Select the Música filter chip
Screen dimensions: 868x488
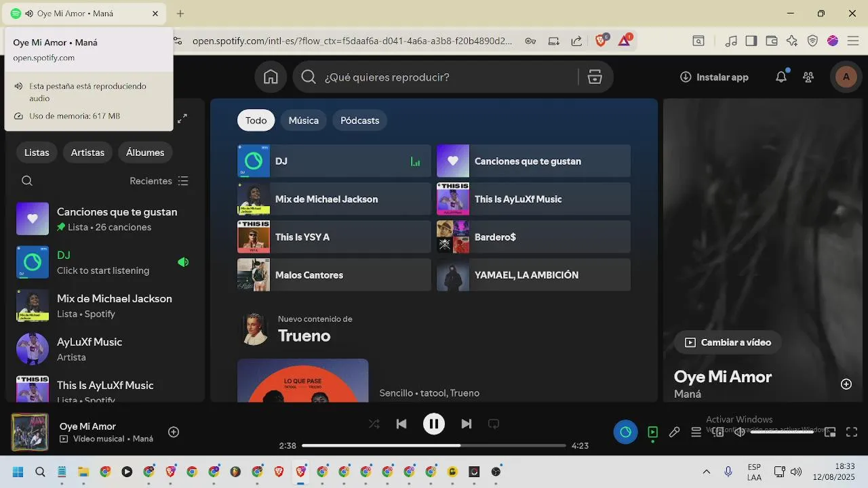[x=304, y=120]
